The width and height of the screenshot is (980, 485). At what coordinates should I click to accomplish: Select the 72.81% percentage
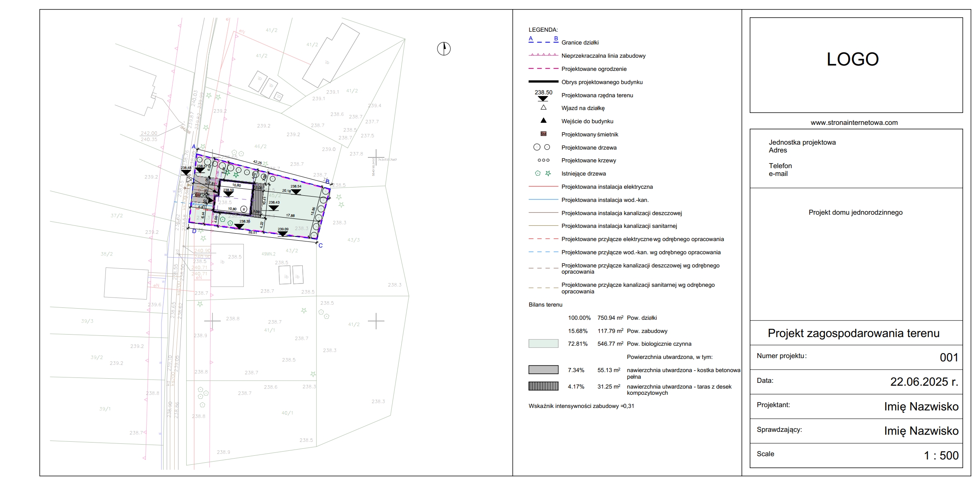(578, 344)
